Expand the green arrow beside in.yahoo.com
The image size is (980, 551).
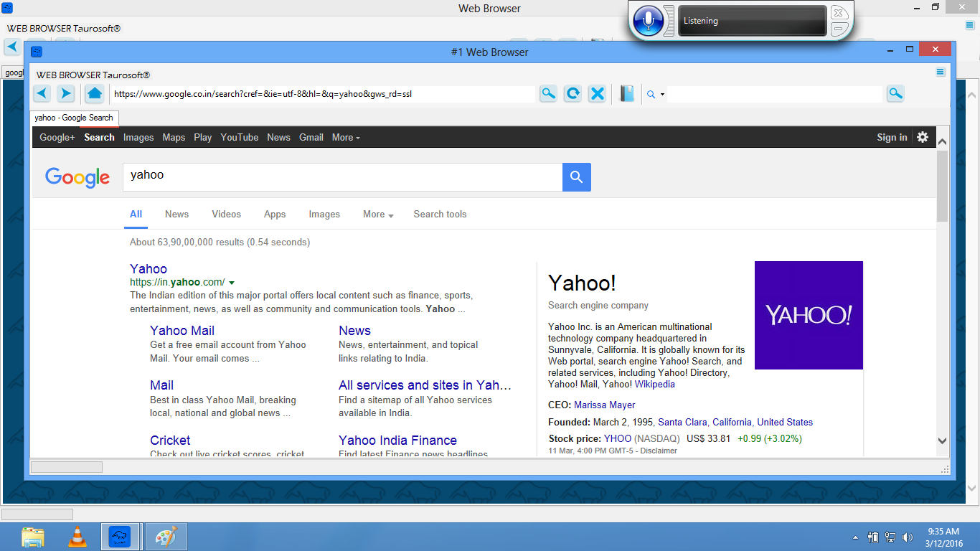[232, 283]
